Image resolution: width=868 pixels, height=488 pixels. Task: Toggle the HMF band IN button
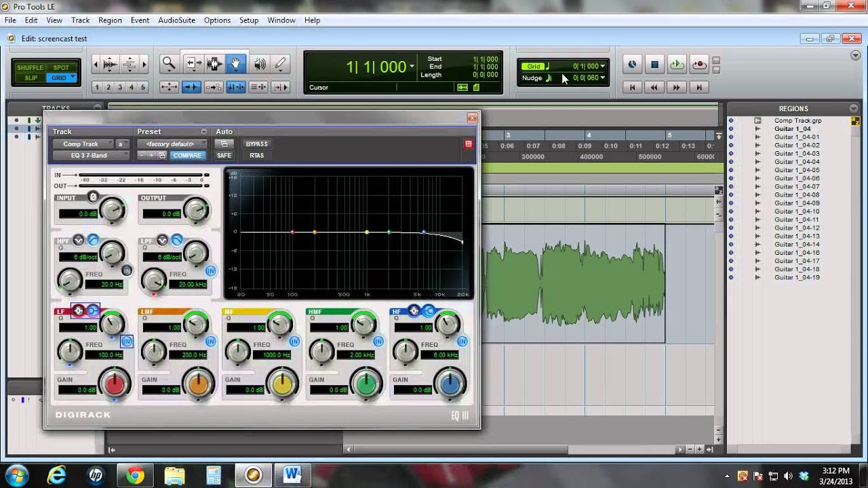click(x=378, y=341)
